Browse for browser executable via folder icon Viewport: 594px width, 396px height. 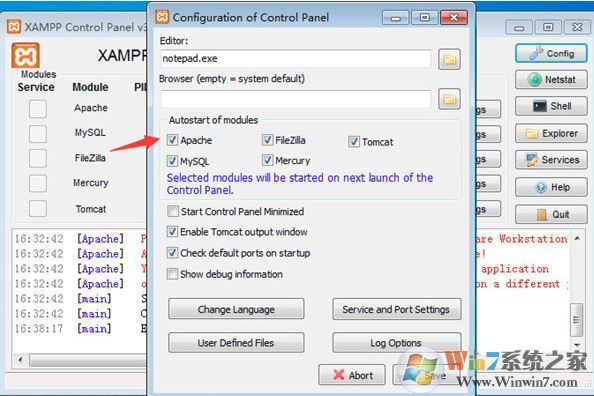pyautogui.click(x=449, y=99)
